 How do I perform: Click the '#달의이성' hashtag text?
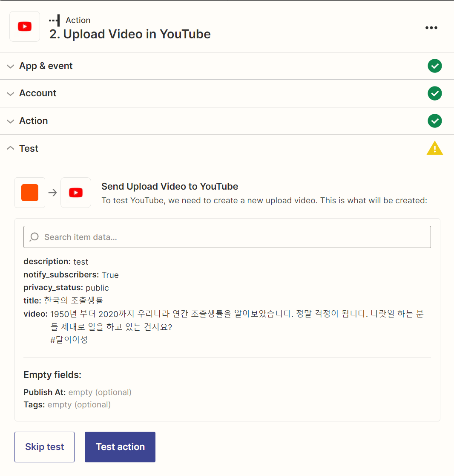click(69, 339)
